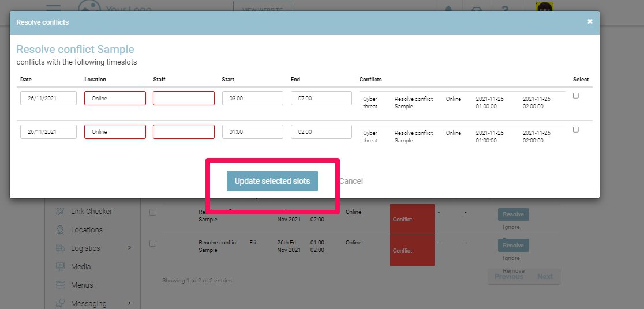Click the Link Checker sidebar icon

(x=60, y=212)
